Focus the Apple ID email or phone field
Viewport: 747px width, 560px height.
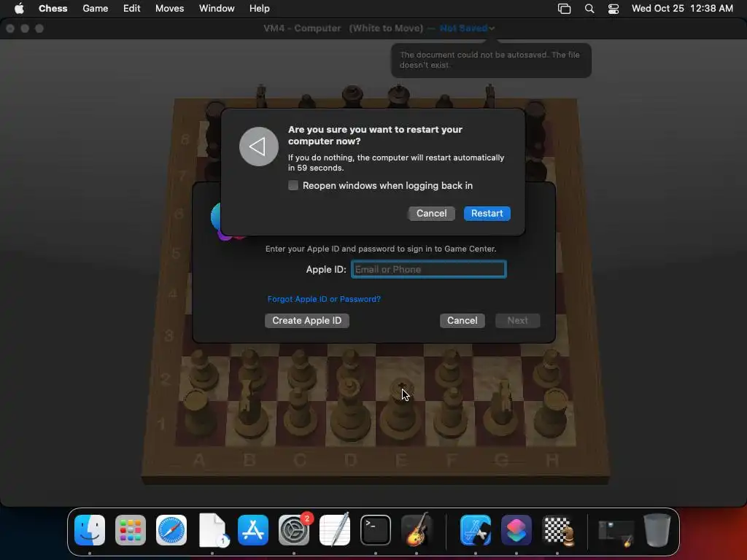click(x=429, y=269)
